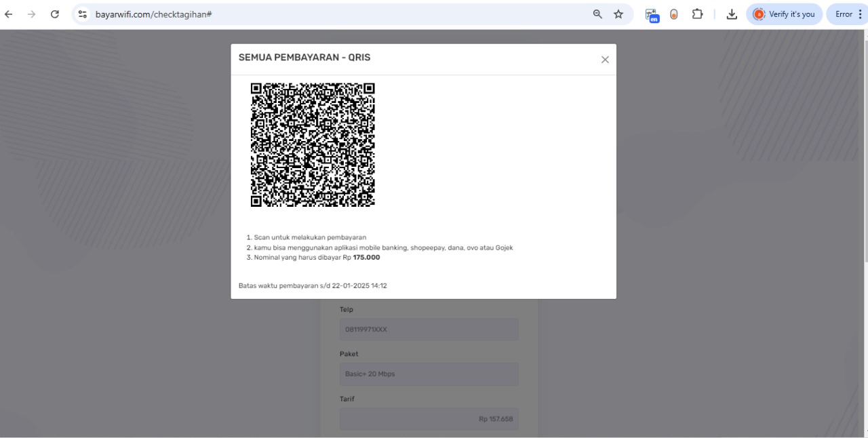Click the orange extension icon

click(x=674, y=14)
